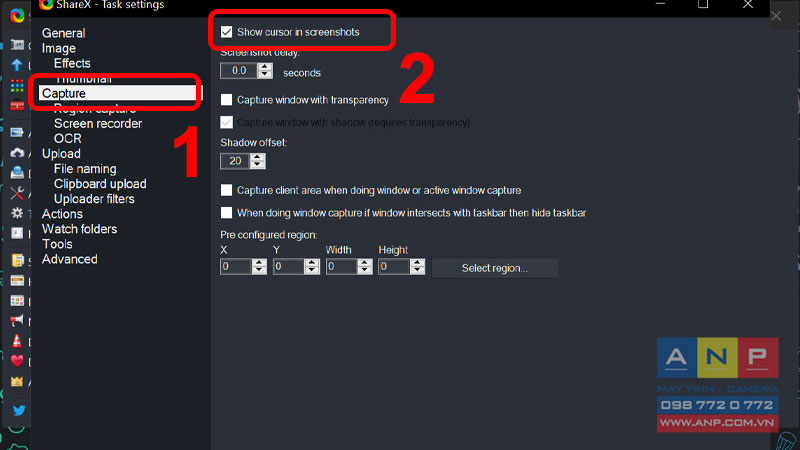Open the Advanced settings category
The image size is (800, 450).
(x=69, y=259)
